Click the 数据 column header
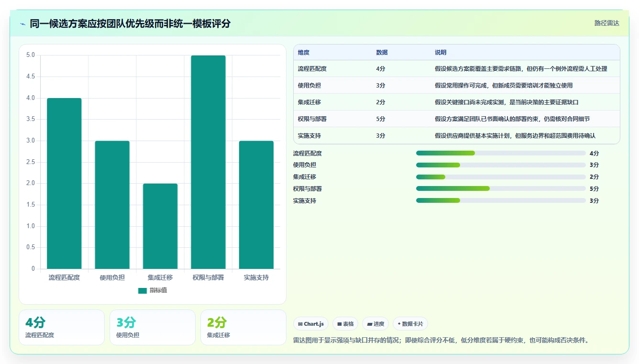639x364 pixels. pyautogui.click(x=382, y=53)
